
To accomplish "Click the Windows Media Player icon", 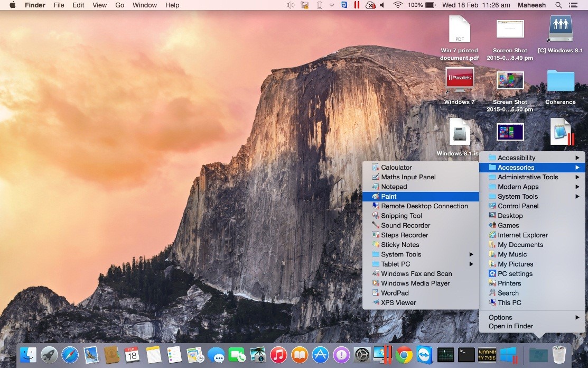I will tap(376, 283).
